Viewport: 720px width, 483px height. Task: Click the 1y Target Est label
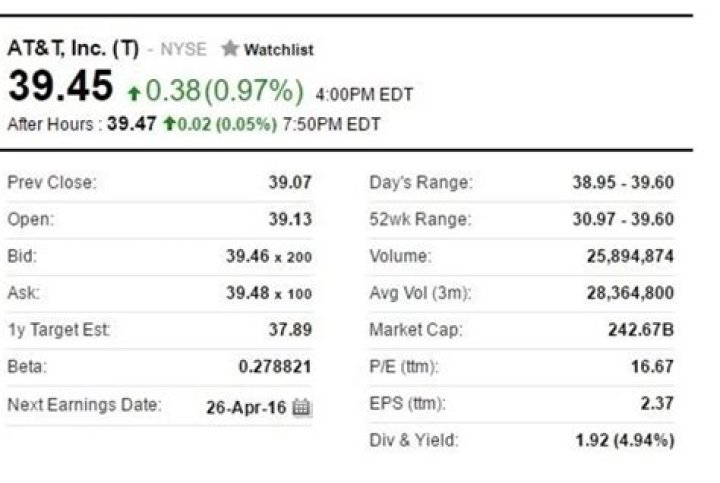(x=59, y=330)
